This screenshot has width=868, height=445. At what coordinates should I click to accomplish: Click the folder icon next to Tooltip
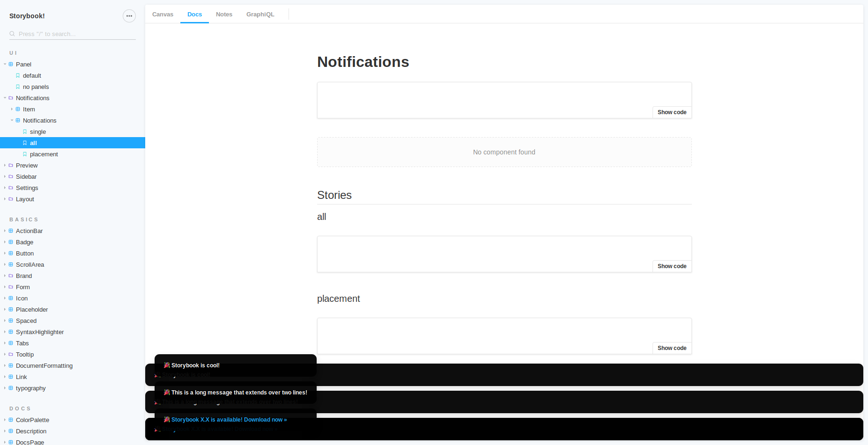coord(11,354)
